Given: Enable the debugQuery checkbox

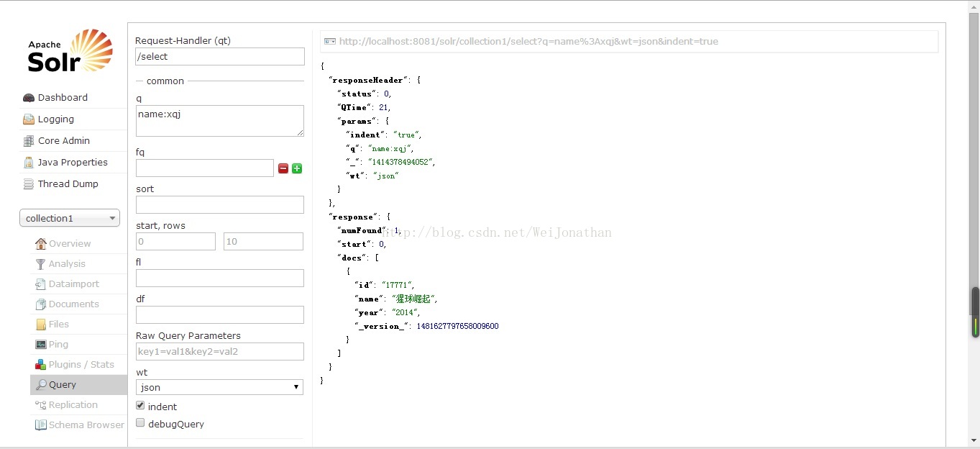Looking at the screenshot, I should (140, 423).
